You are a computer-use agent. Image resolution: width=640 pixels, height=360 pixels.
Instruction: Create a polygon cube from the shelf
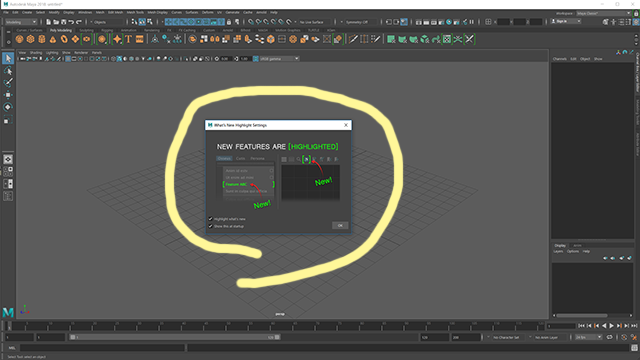[31, 39]
